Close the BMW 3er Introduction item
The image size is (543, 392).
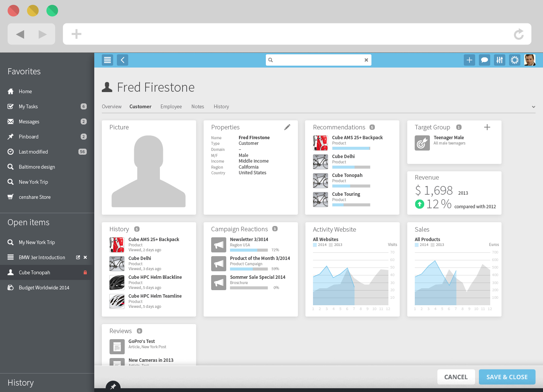[x=85, y=257]
